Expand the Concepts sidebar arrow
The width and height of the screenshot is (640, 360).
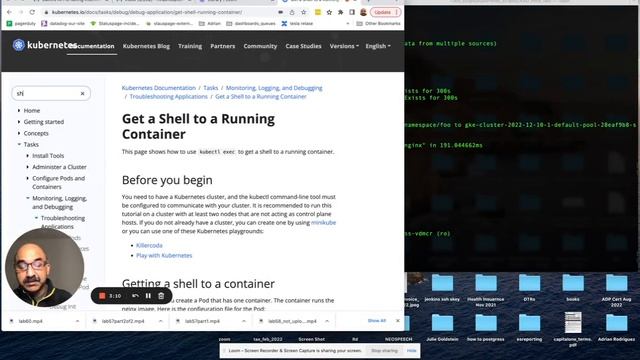click(19, 133)
